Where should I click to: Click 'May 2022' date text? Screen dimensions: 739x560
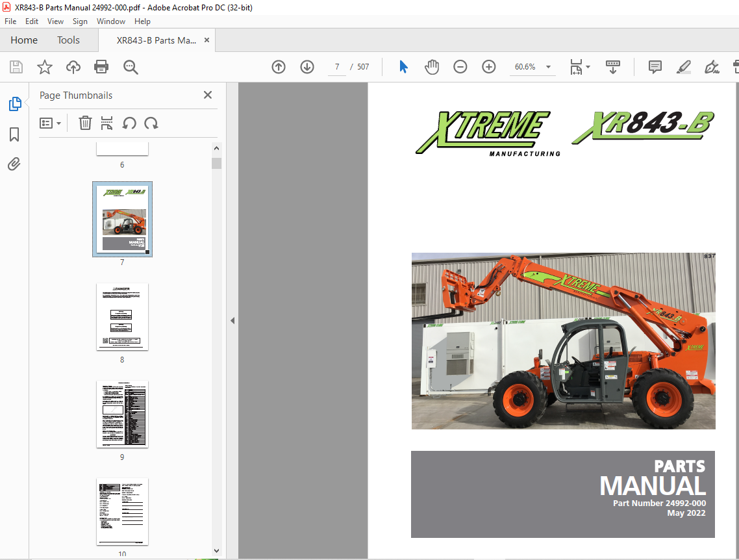(x=686, y=513)
